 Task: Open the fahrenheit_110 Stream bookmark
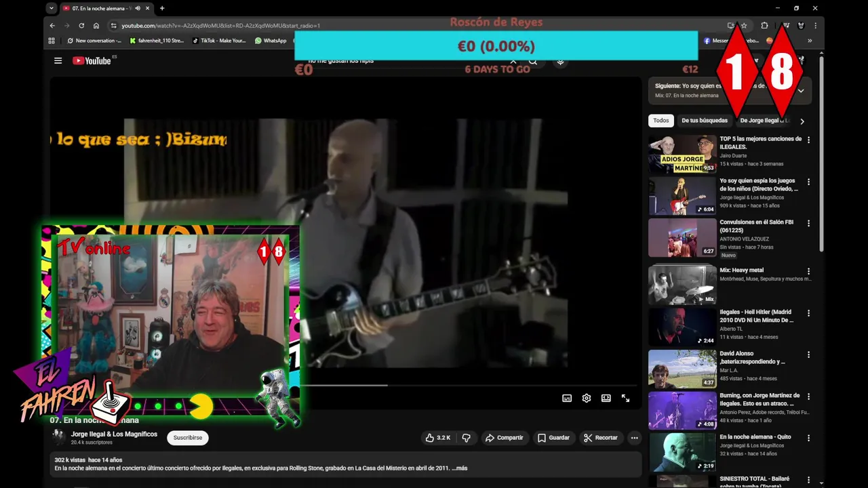tap(157, 41)
